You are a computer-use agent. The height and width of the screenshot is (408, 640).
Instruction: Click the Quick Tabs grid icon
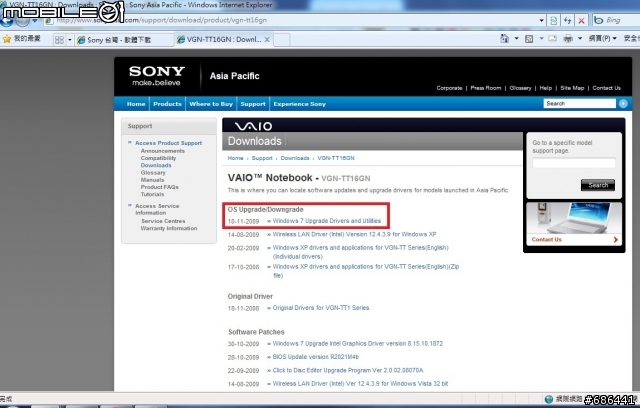click(59, 40)
